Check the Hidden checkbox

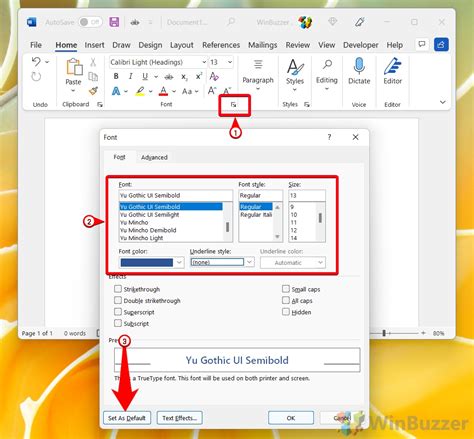[286, 312]
